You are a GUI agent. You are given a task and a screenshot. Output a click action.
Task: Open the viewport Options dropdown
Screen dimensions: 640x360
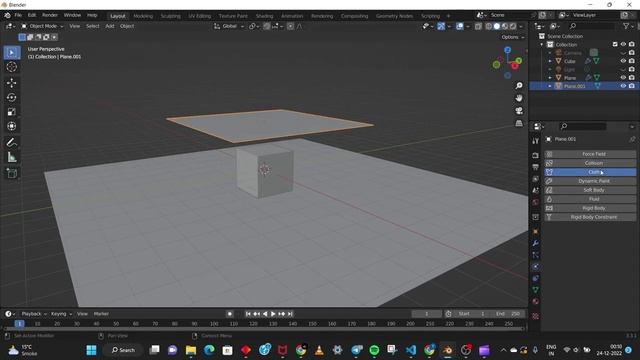click(x=513, y=37)
